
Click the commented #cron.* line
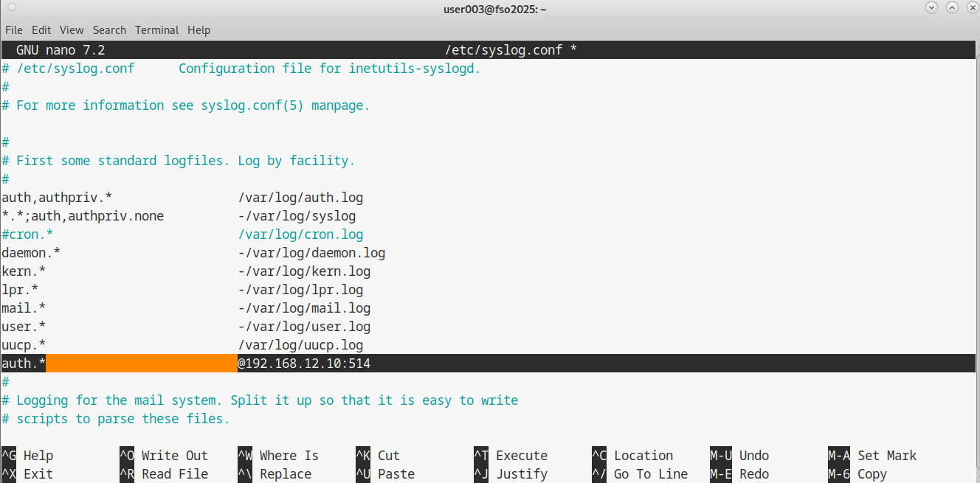coord(27,234)
